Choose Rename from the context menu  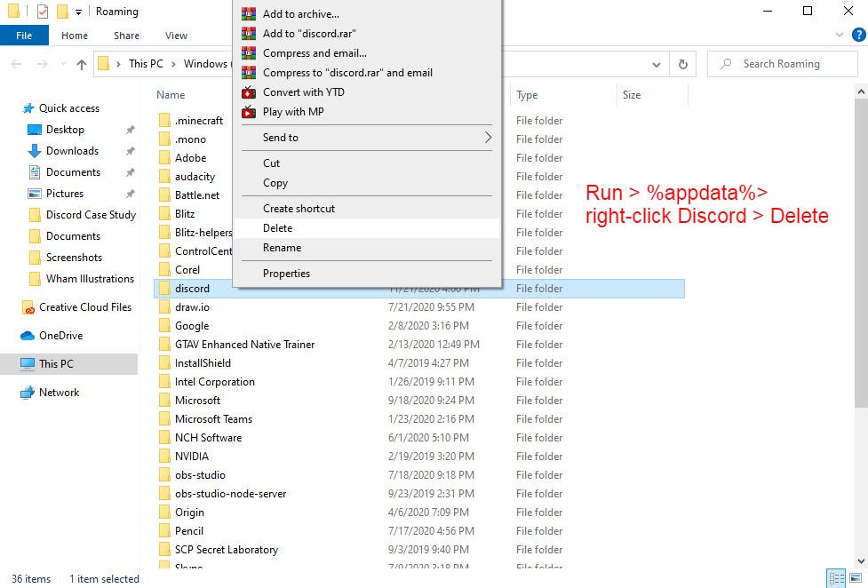click(367, 248)
